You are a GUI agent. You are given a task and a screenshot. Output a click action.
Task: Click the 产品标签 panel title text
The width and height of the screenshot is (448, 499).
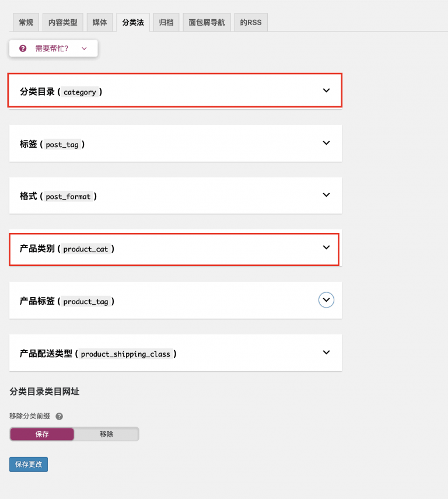(x=37, y=301)
